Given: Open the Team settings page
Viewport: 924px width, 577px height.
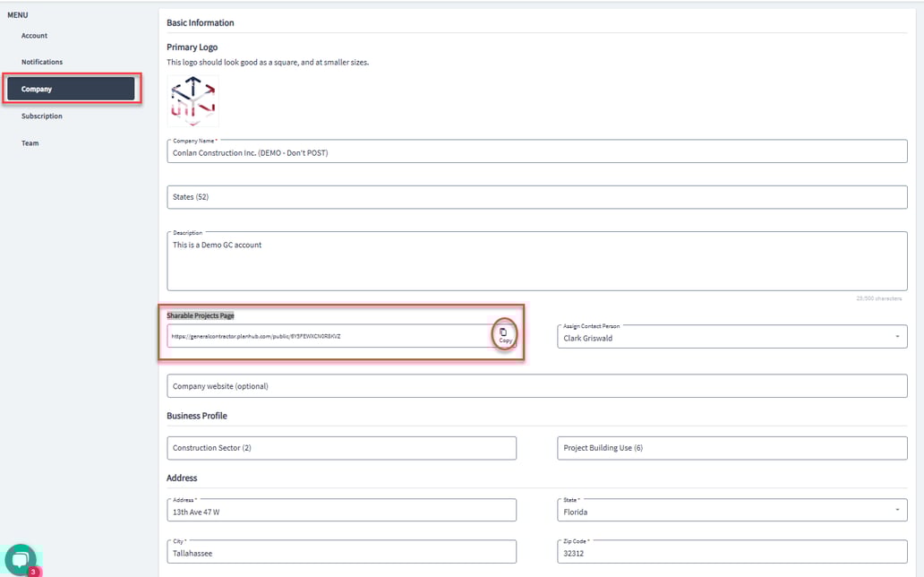Looking at the screenshot, I should click(30, 142).
